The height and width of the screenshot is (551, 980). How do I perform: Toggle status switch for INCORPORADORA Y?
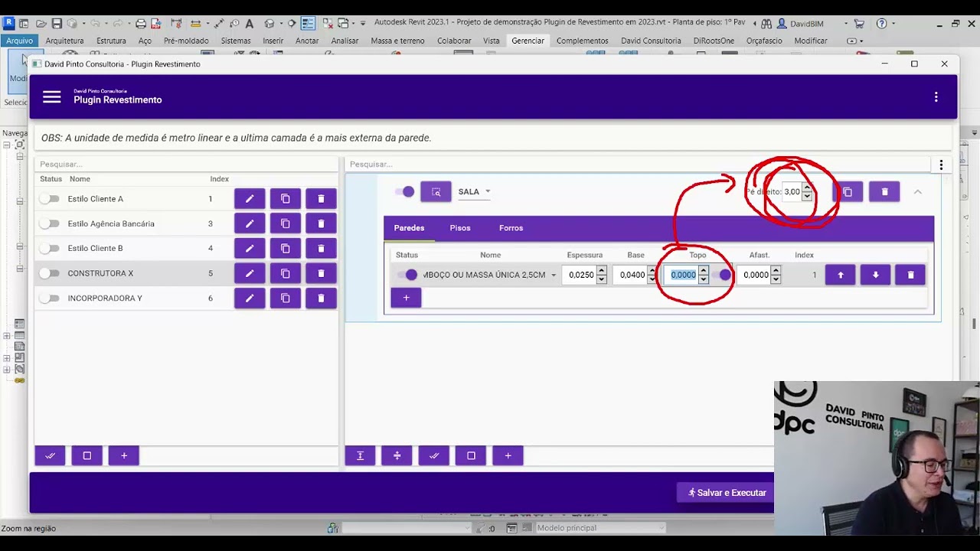[x=49, y=298]
